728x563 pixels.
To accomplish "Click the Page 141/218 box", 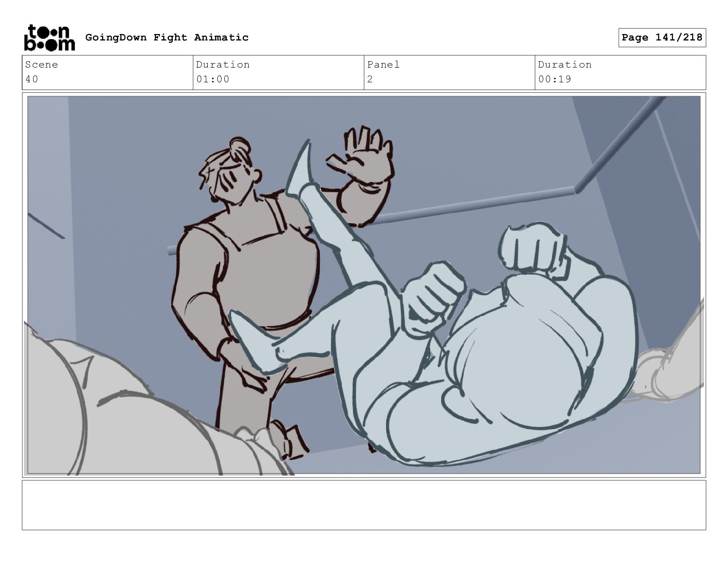I will point(662,37).
